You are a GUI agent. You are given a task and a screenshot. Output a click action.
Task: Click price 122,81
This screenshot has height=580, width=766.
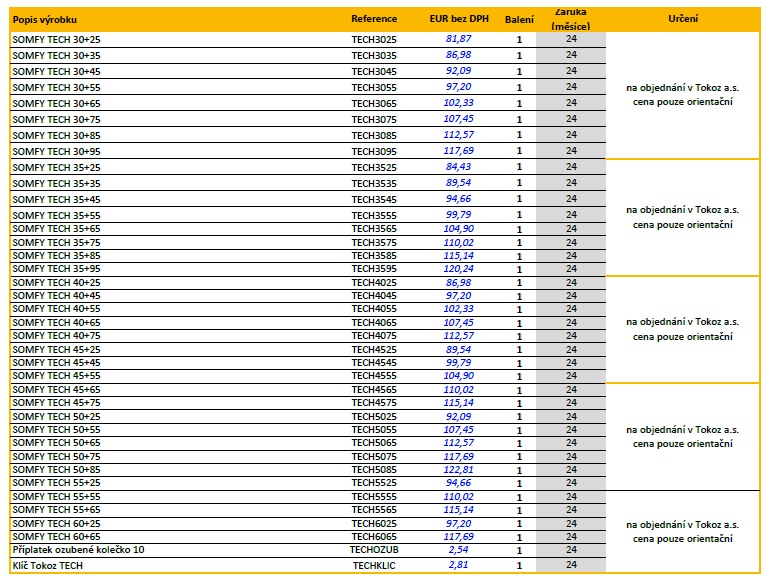pos(458,470)
